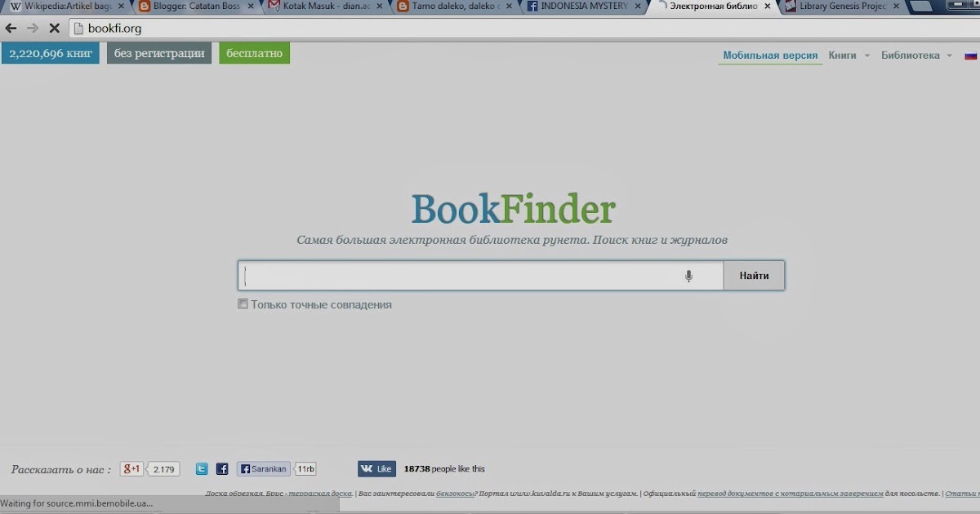
Task: Switch to Tamo daleko, daleko tab
Action: coord(454,7)
